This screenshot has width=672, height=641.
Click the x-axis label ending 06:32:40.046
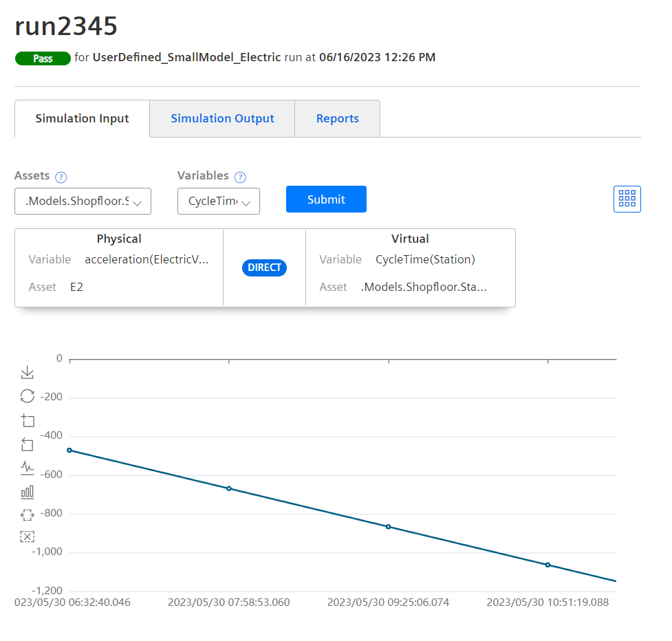72,602
